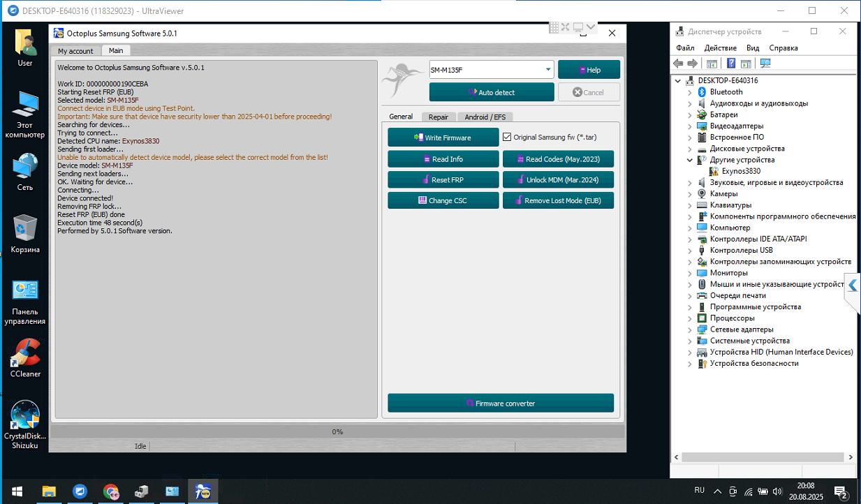Image resolution: width=861 pixels, height=504 pixels.
Task: Click the Read Info button
Action: pos(443,159)
